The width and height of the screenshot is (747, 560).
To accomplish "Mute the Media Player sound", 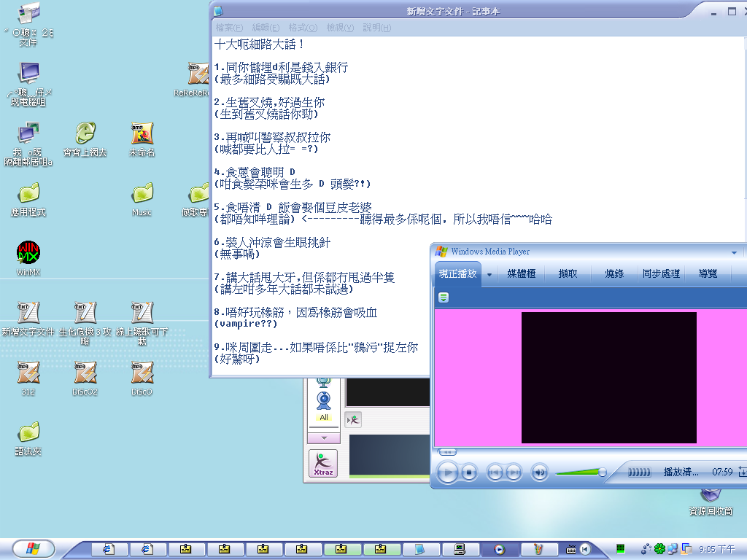I will [x=539, y=472].
